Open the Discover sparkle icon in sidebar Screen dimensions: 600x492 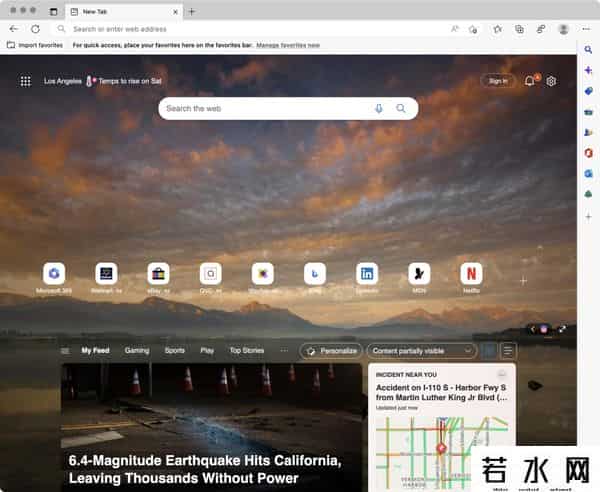click(x=588, y=70)
